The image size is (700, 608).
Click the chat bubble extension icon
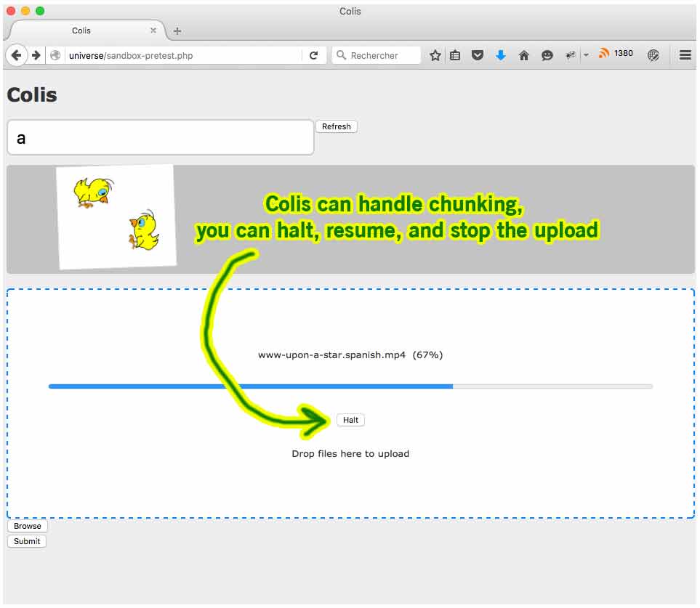(547, 54)
